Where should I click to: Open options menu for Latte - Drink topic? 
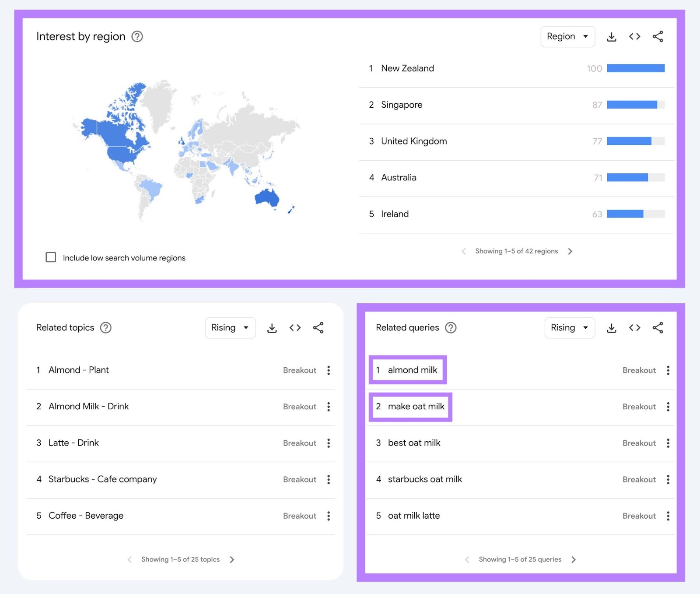(x=328, y=443)
